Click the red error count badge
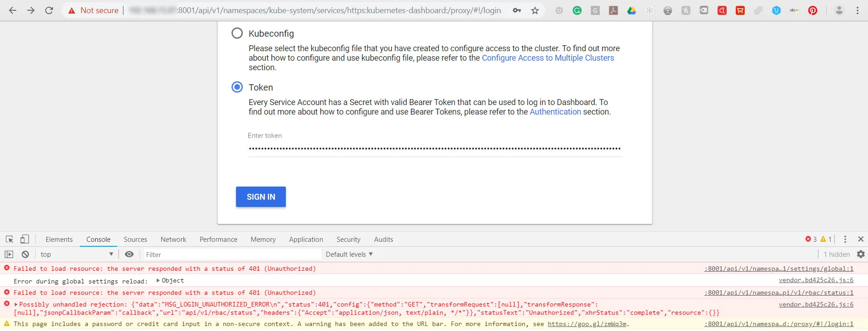Viewport: 868px width, 331px height. pos(811,239)
